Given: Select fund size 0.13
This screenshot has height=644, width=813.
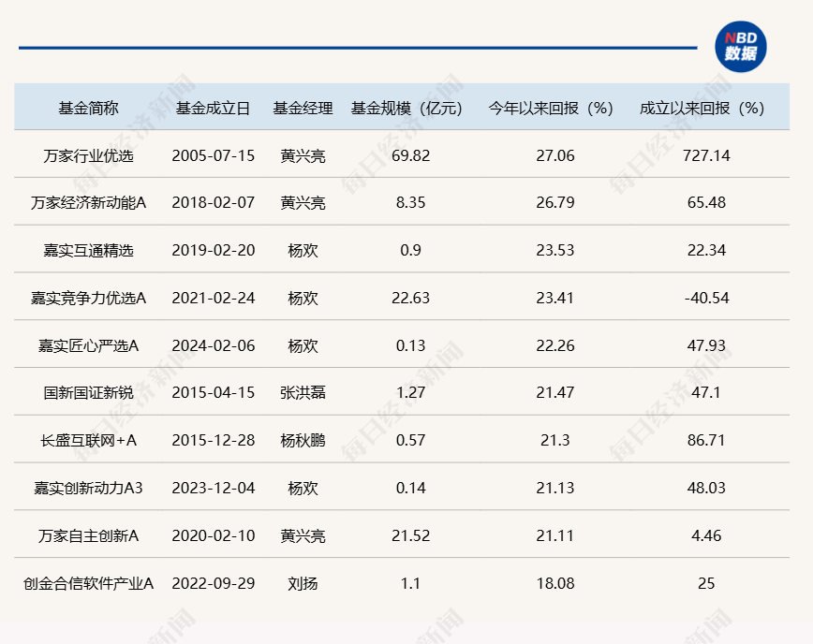Looking at the screenshot, I should pos(410,345).
